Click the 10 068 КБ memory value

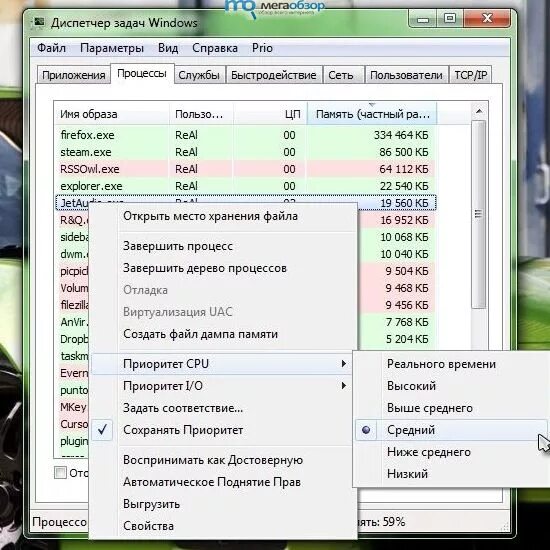(x=404, y=237)
